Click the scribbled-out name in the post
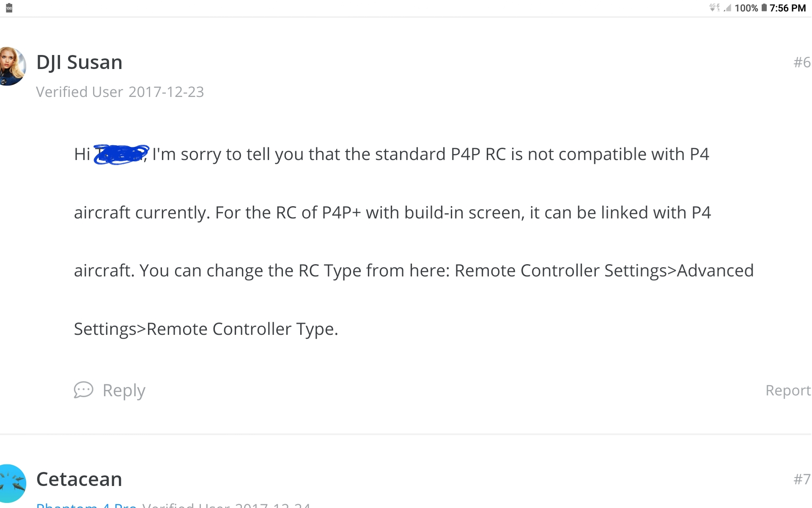 coord(121,154)
